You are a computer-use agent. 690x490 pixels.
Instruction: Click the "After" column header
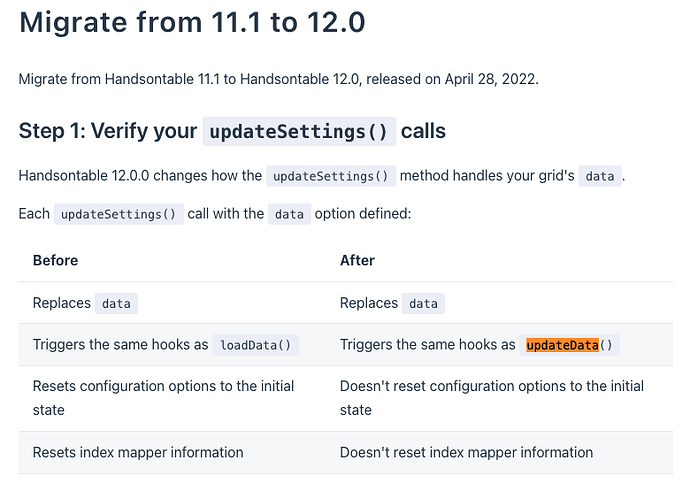(x=357, y=260)
